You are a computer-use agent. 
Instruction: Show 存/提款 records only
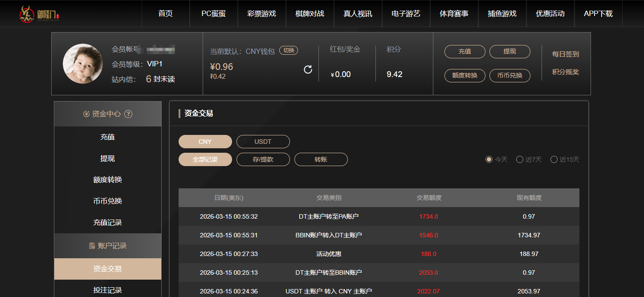point(263,159)
